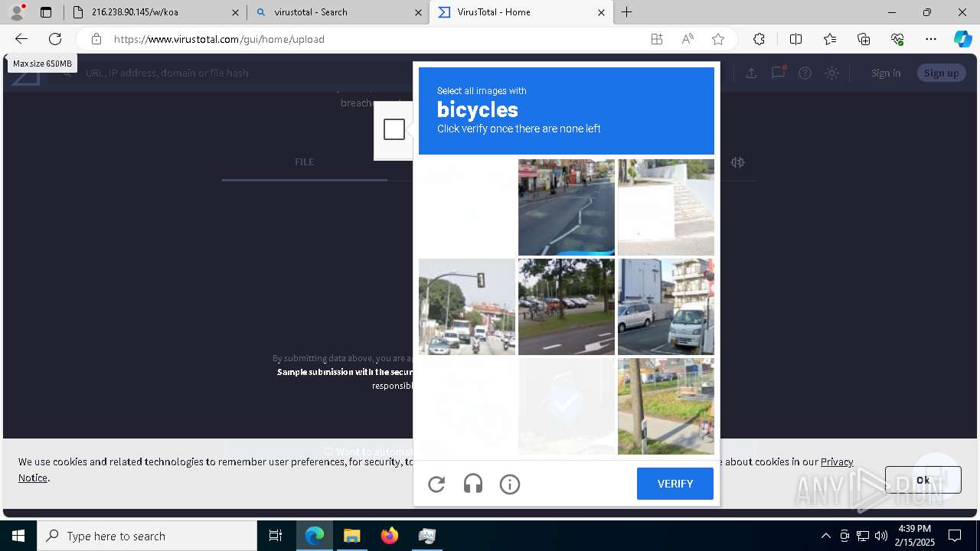Open the Favorites list icon
The width and height of the screenshot is (980, 551).
(830, 39)
